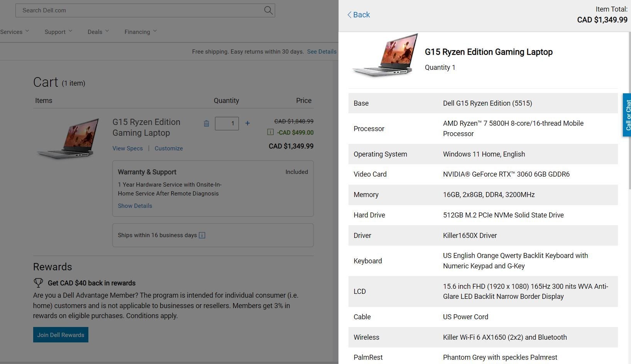
Task: Open shipping info icon after business days
Action: tap(202, 235)
